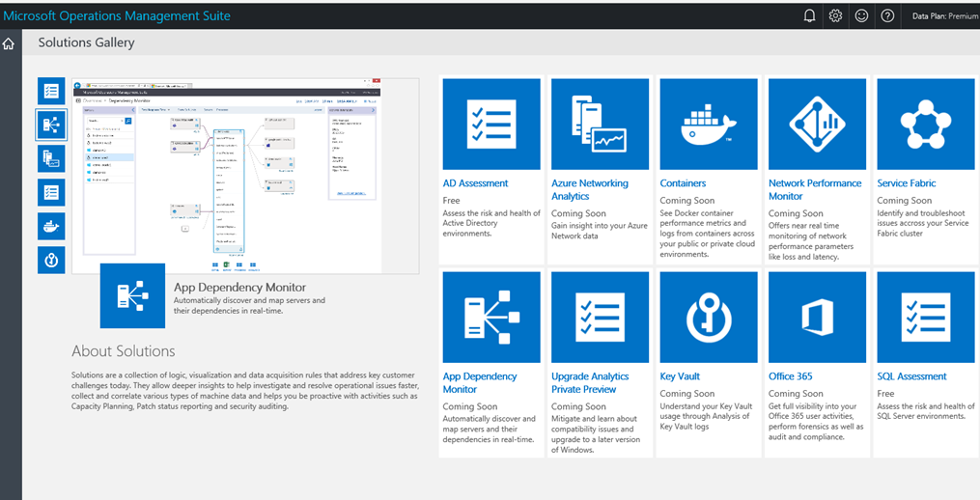Screen dimensions: 980x500
Task: Click the SQL Assessment tile icon
Action: tap(926, 317)
